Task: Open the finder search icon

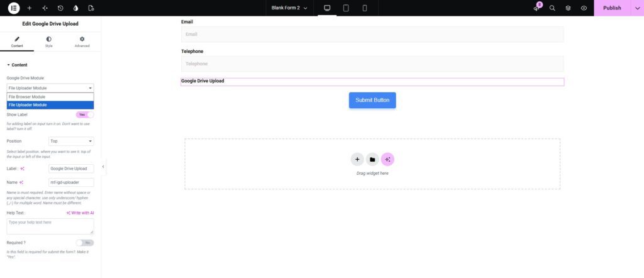Action: pos(552,8)
